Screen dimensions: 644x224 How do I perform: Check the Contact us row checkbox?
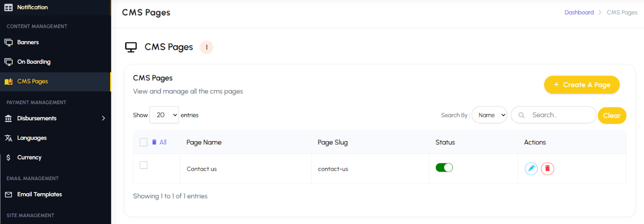pos(144,165)
